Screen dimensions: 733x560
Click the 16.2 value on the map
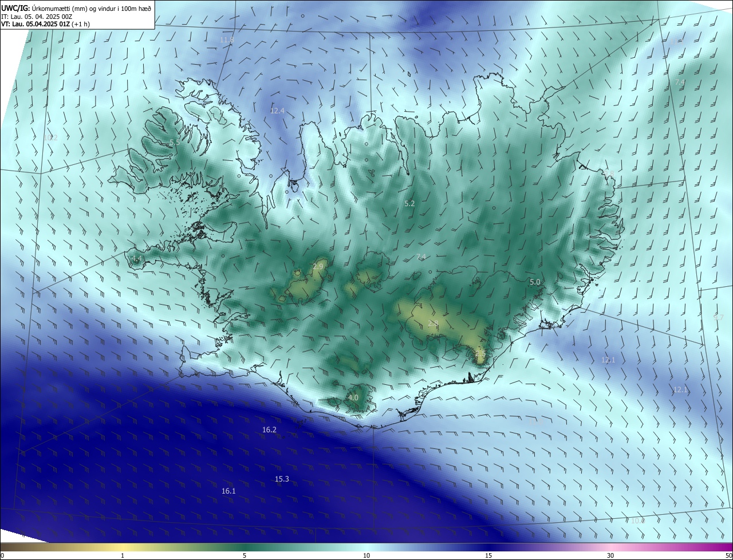point(269,429)
